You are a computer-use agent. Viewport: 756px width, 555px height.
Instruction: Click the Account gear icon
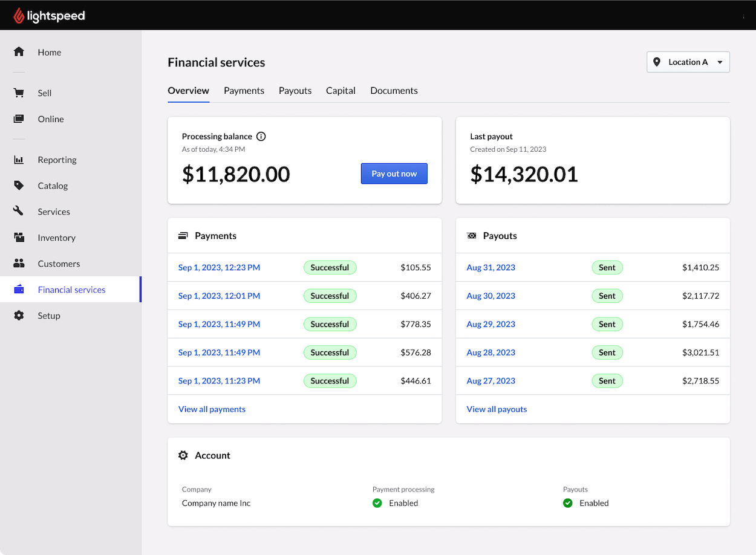[x=183, y=455]
